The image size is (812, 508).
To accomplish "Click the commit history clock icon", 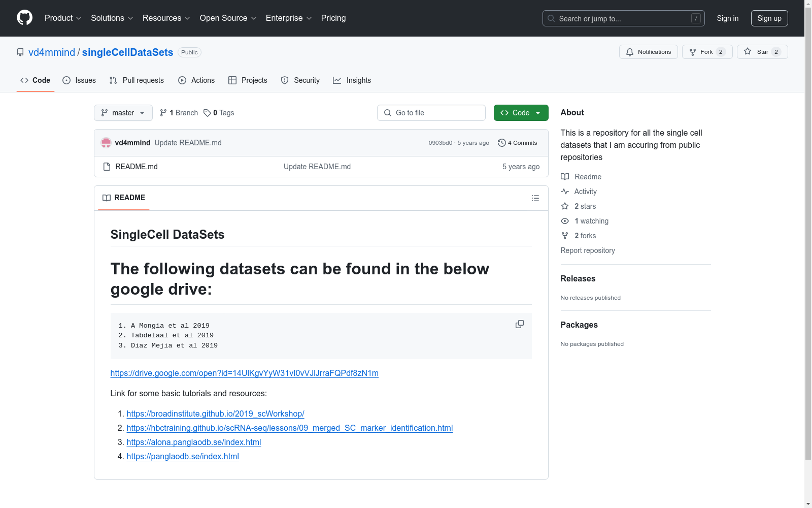I will (x=502, y=143).
